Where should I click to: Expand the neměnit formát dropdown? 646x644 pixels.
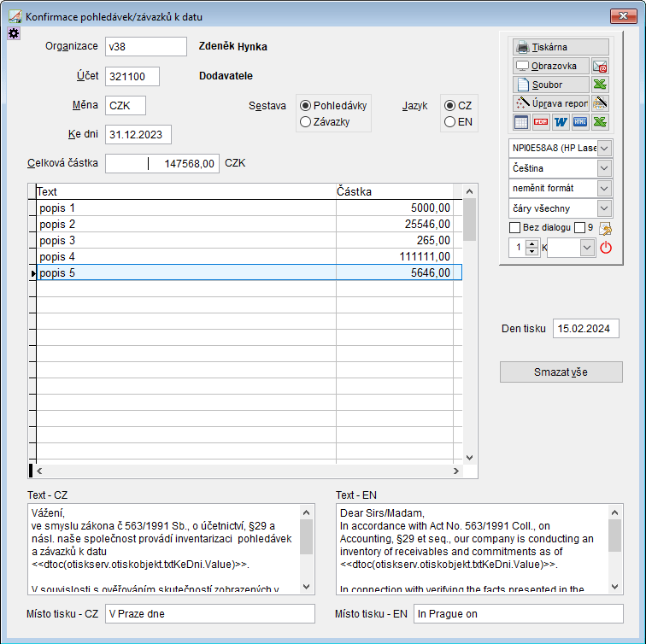[x=604, y=188]
